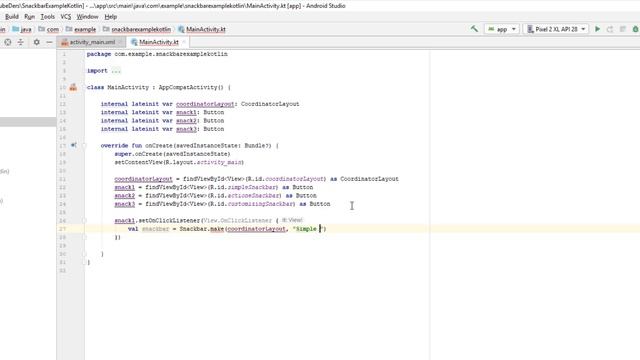Click the green Debug bug icon

[x=635, y=29]
